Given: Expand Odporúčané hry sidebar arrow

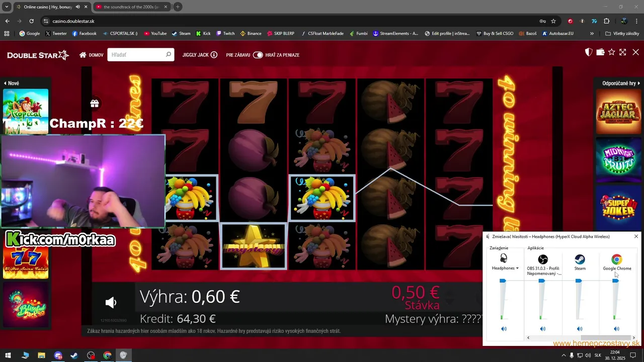Looking at the screenshot, I should tap(639, 83).
